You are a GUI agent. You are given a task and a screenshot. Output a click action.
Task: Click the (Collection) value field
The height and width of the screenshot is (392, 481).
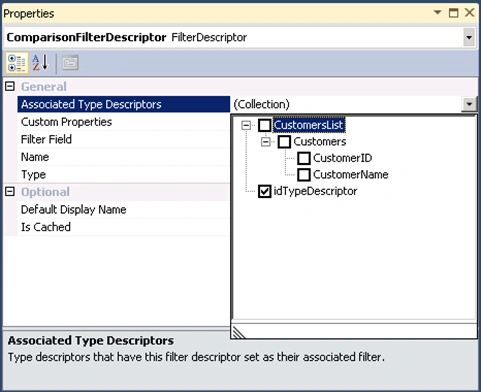[x=346, y=104]
